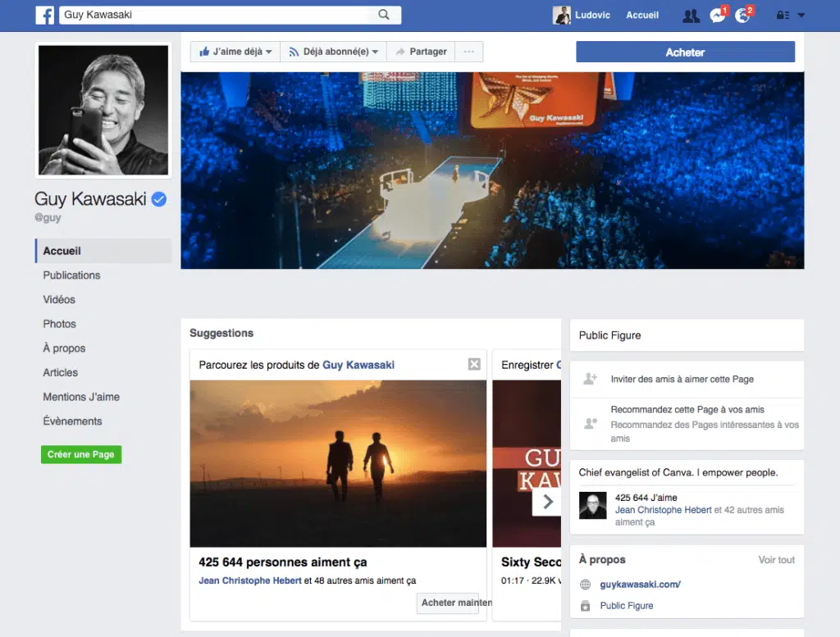Click the invite friends person-plus icon
This screenshot has height=637, width=840.
click(590, 379)
